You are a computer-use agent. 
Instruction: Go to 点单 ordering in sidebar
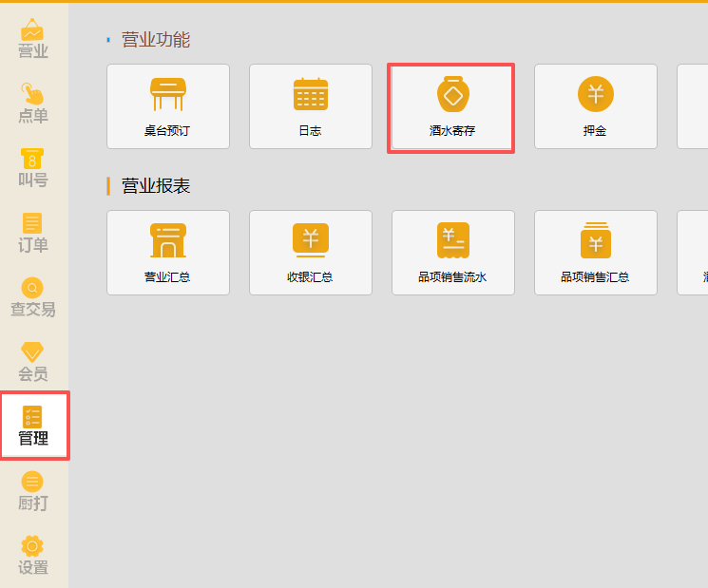click(33, 104)
